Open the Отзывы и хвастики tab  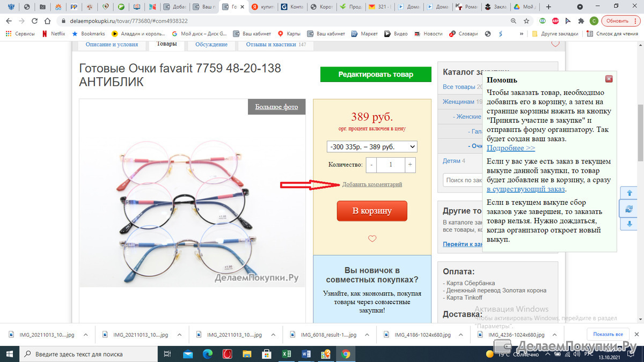pos(276,45)
